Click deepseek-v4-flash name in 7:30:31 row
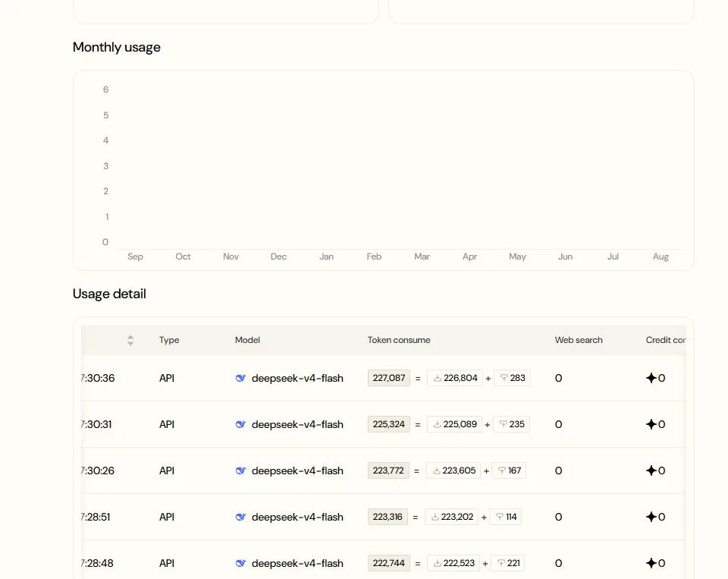The height and width of the screenshot is (579, 728). pos(297,424)
